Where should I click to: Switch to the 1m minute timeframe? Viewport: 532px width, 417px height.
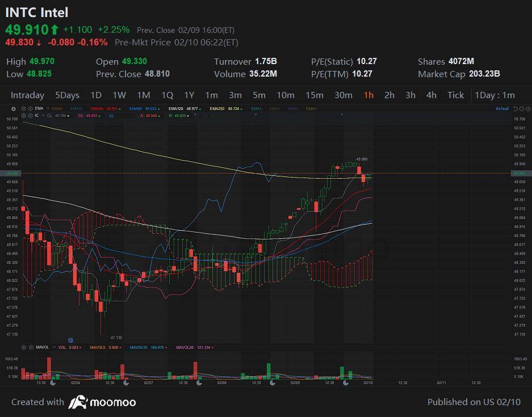211,95
